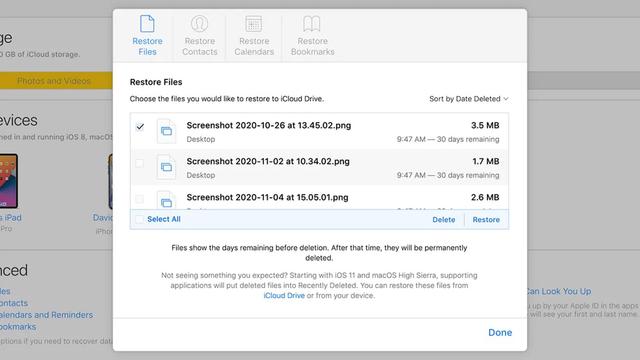Select the Restore Contacts person icon
This screenshot has width=640, height=360.
pyautogui.click(x=200, y=24)
